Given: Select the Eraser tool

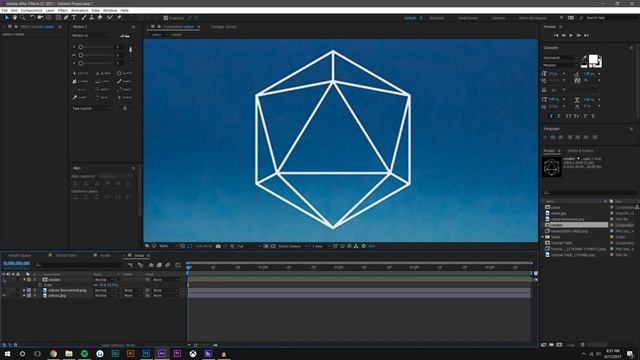Looking at the screenshot, I should tap(100, 18).
